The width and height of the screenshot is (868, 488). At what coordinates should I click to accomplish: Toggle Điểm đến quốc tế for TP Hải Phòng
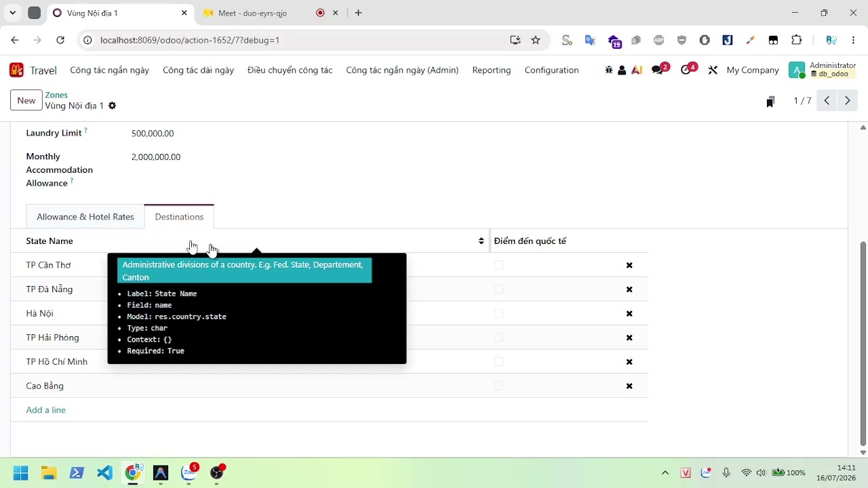[x=499, y=338]
